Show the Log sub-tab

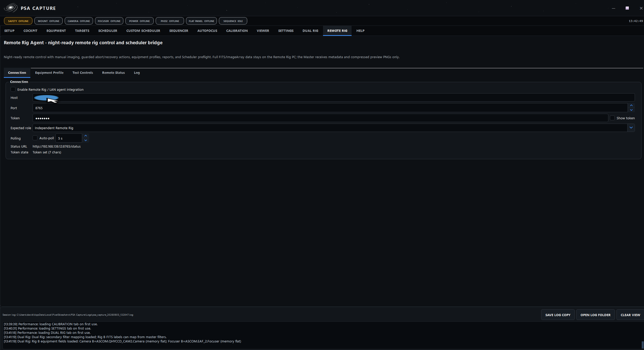pyautogui.click(x=137, y=73)
